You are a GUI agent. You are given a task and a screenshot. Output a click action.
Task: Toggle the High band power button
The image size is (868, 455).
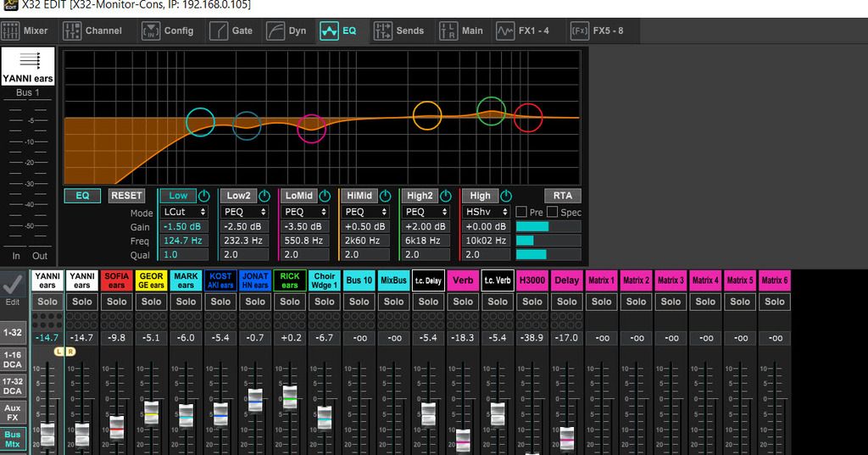[x=506, y=196]
